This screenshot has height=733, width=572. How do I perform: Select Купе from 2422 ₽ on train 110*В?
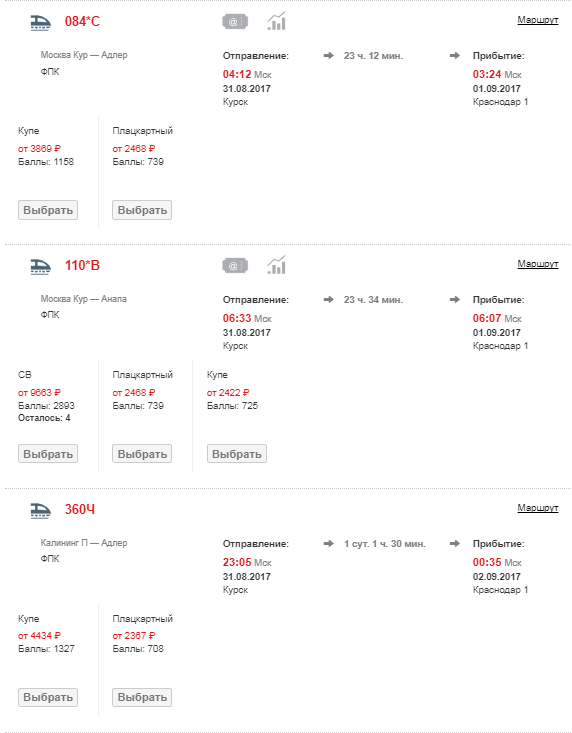click(237, 454)
